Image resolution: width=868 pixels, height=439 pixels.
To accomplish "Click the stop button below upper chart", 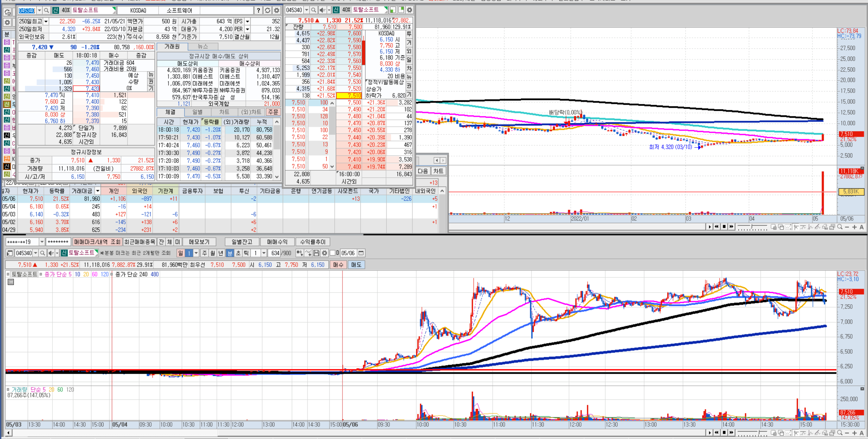I will click(724, 227).
